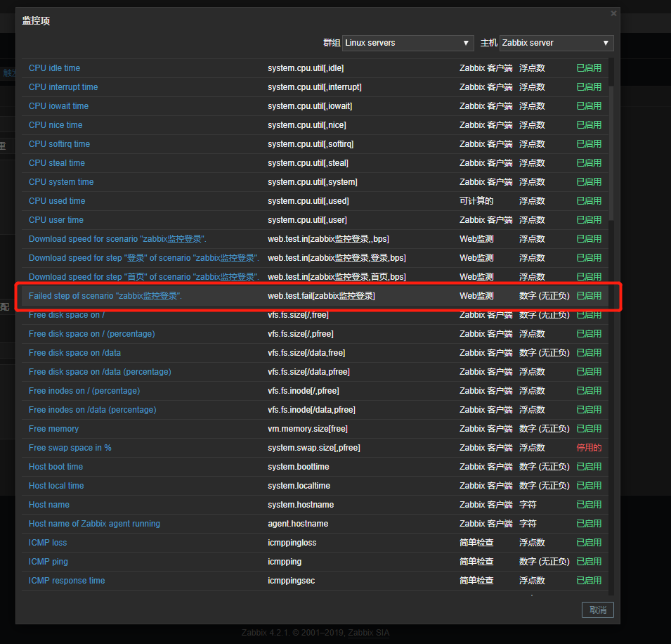Viewport: 671px width, 644px height.
Task: Close the 监控项 dialog with X icon
Action: pyautogui.click(x=613, y=13)
